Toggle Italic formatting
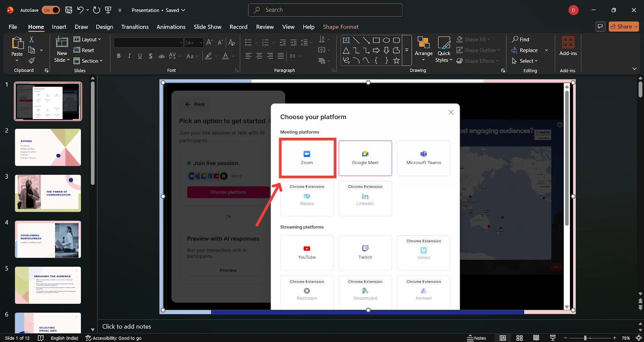Viewport: 644px width, 342px height. 129,56
